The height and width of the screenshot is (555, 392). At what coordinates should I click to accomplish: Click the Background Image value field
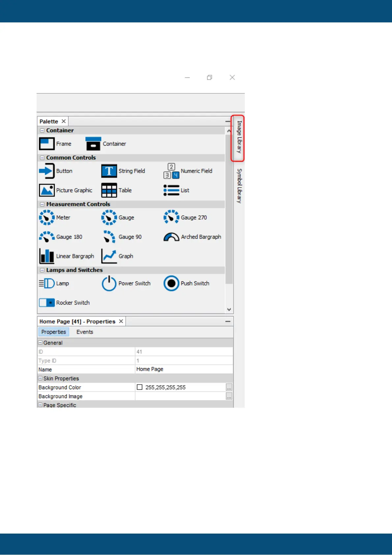[x=181, y=396]
